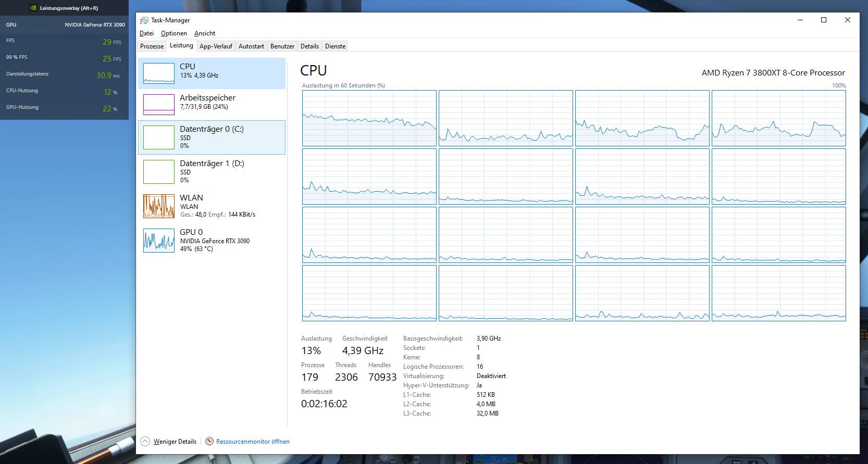The image size is (868, 464).
Task: Click the Auslastung value 13%
Action: (311, 350)
